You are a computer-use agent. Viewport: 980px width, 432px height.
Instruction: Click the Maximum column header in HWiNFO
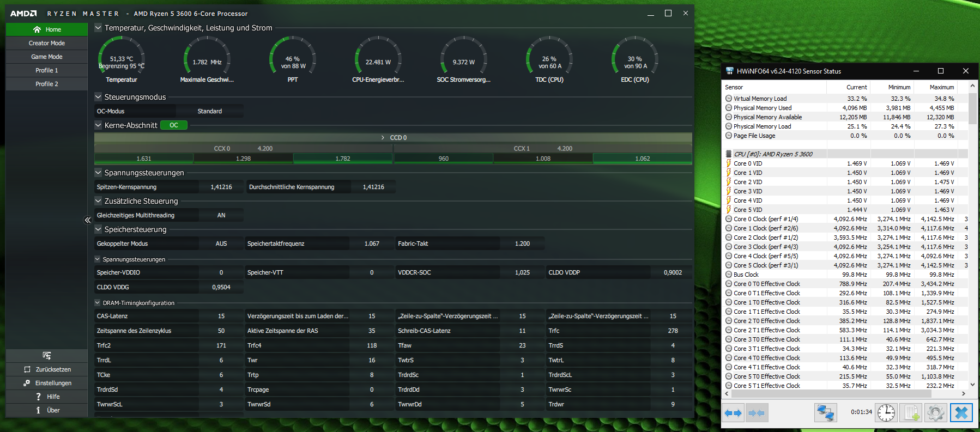pyautogui.click(x=935, y=87)
